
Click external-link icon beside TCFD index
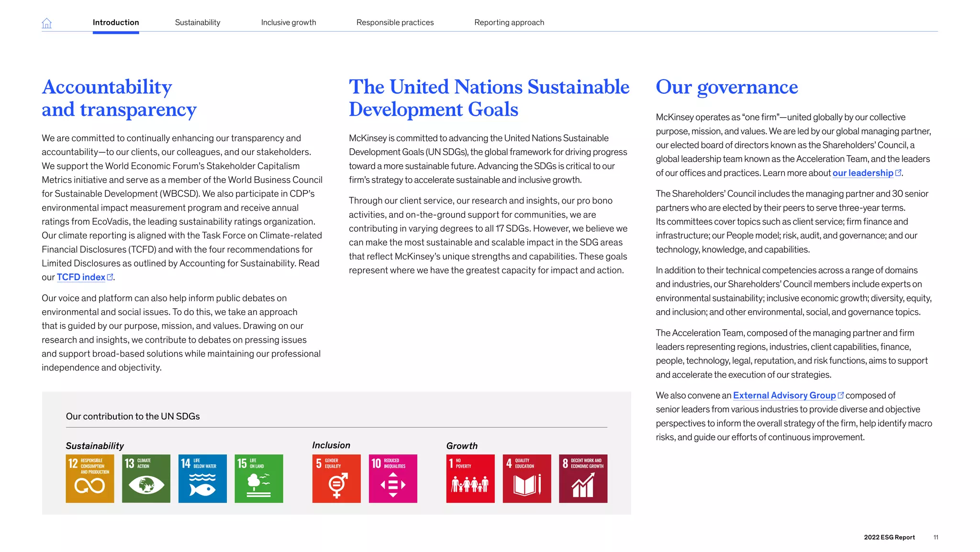110,277
